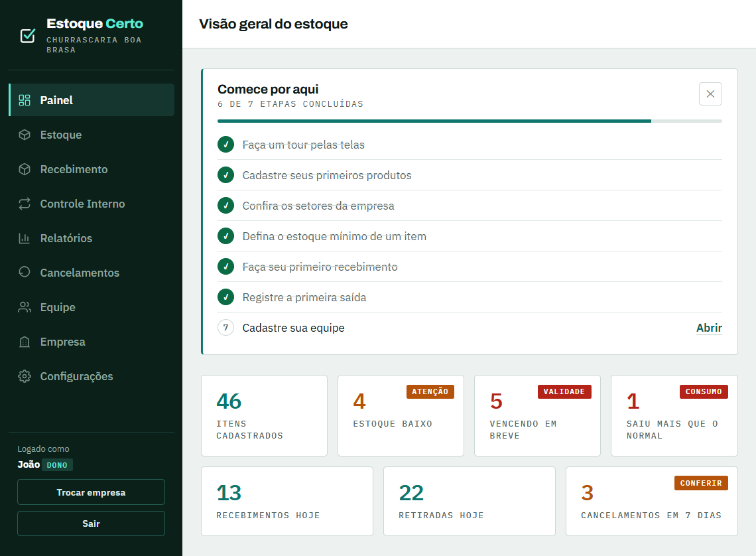Click the 'Churrascaria Boa Brasa' company name

point(94,45)
